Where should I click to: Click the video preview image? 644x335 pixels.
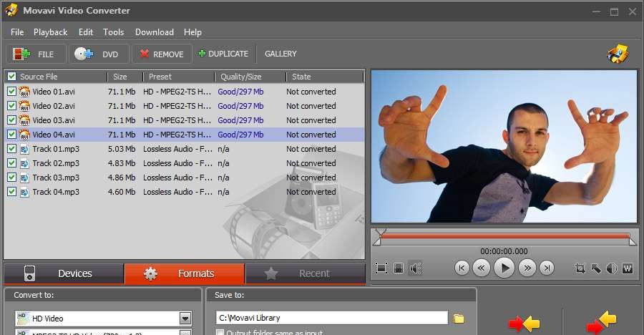point(504,146)
